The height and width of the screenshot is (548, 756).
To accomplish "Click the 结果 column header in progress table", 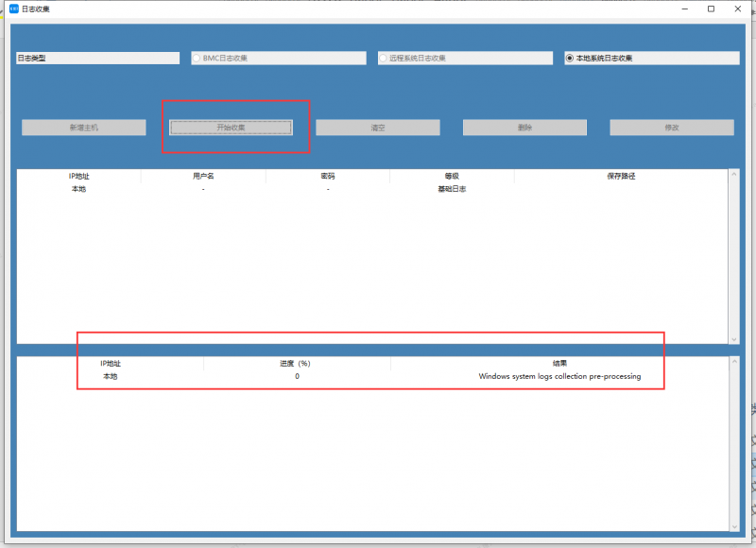I will pyautogui.click(x=559, y=364).
